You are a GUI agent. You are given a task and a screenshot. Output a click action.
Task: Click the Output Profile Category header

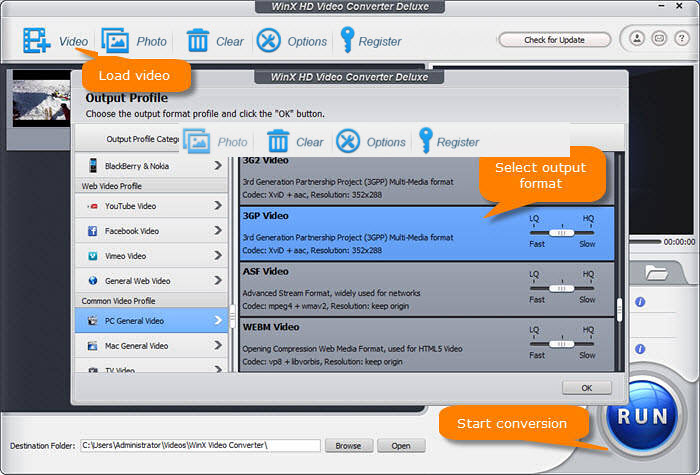tap(142, 139)
